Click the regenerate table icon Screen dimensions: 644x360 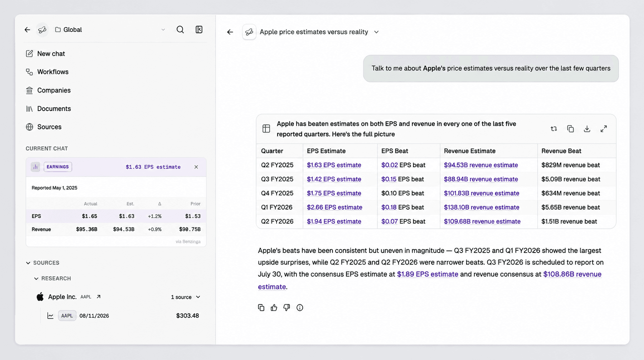pyautogui.click(x=554, y=129)
